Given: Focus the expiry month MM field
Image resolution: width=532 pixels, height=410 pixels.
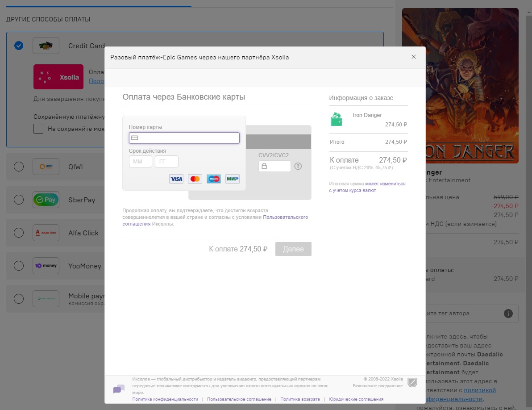Looking at the screenshot, I should 141,162.
